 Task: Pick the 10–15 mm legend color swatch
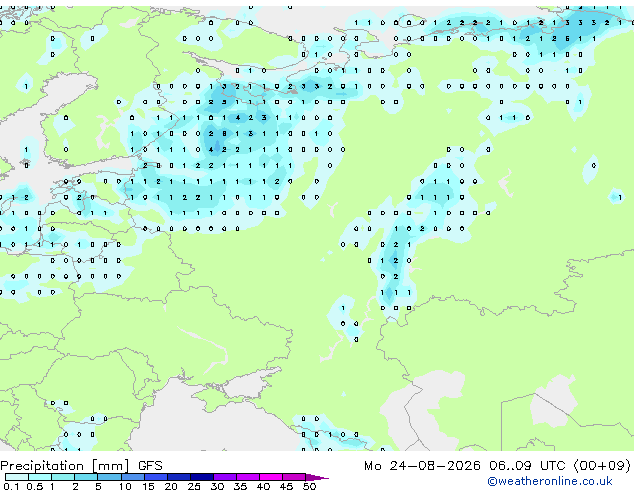[x=132, y=477]
